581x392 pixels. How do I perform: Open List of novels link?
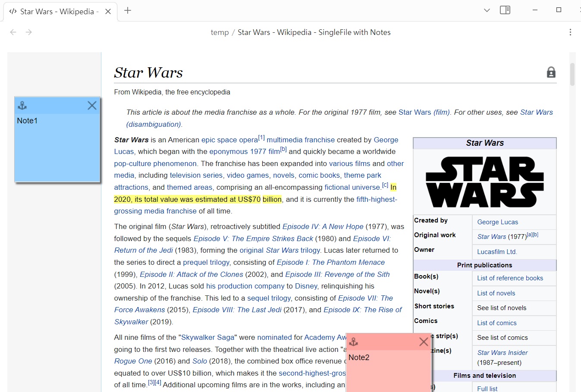click(496, 293)
